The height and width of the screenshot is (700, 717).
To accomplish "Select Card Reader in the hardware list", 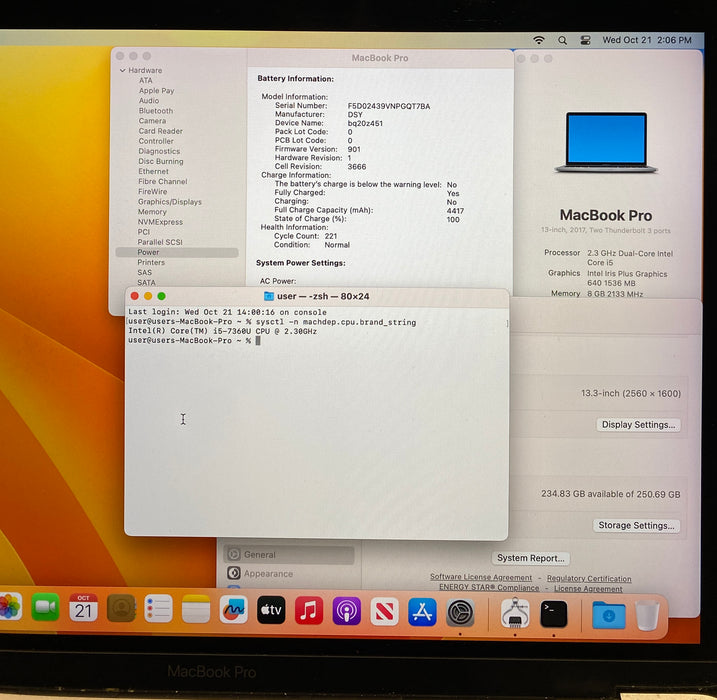I will (x=161, y=131).
